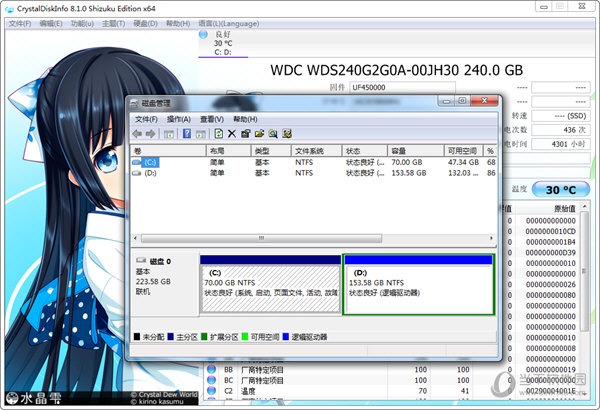This screenshot has width=600, height=410.
Task: Click the black X Delete toolbar icon
Action: pos(232,134)
